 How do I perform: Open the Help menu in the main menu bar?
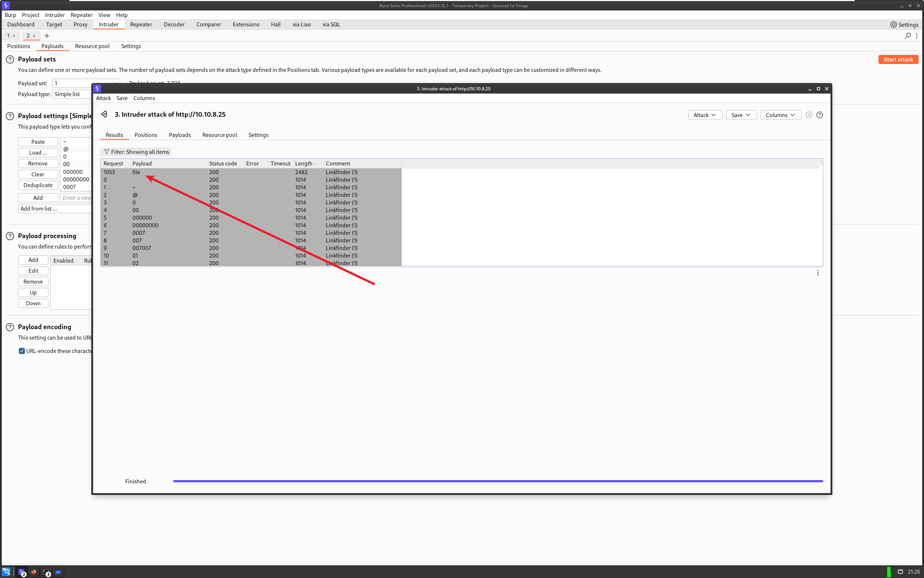click(x=122, y=15)
